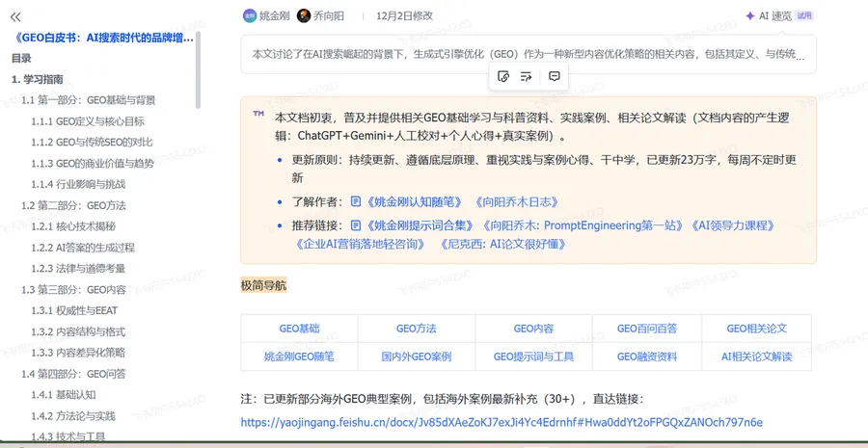Go to 1.1.2 GEO与传统SEO的对比
The width and height of the screenshot is (868, 448).
tap(92, 143)
